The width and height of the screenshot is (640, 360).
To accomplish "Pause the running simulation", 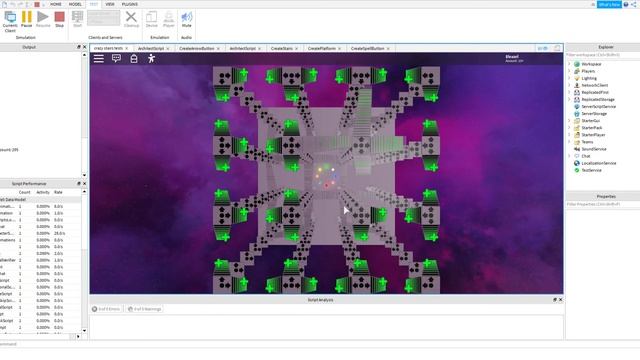I will (27, 17).
